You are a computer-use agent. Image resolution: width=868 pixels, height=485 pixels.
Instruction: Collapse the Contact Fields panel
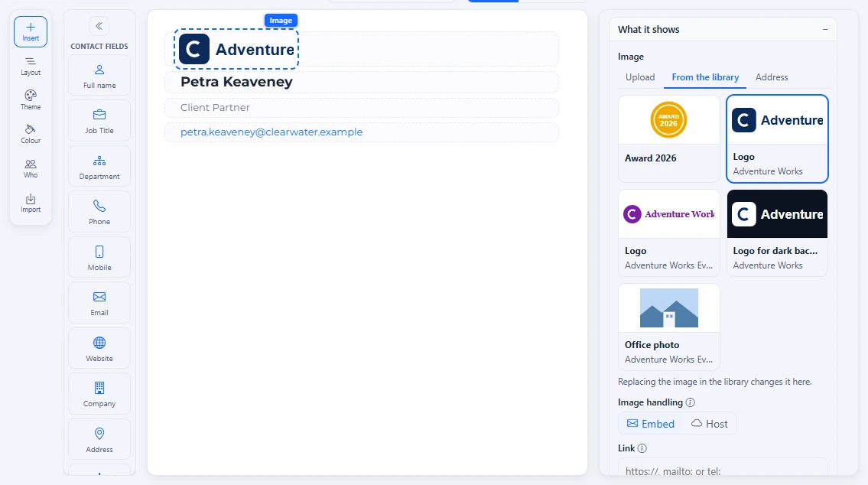click(99, 26)
